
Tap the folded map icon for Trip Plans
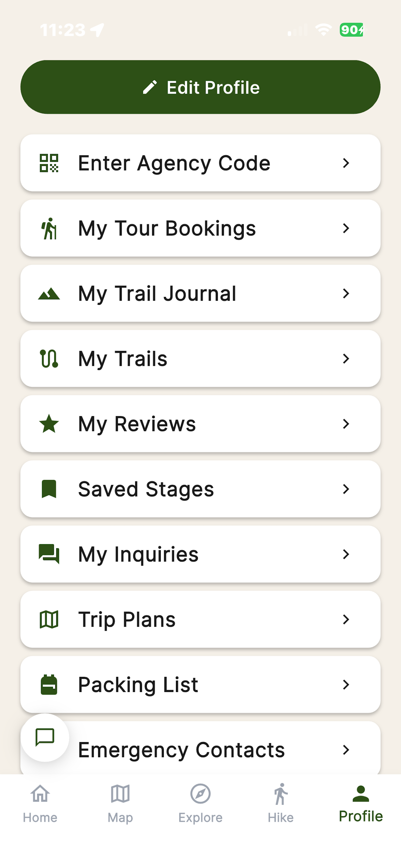pyautogui.click(x=49, y=619)
